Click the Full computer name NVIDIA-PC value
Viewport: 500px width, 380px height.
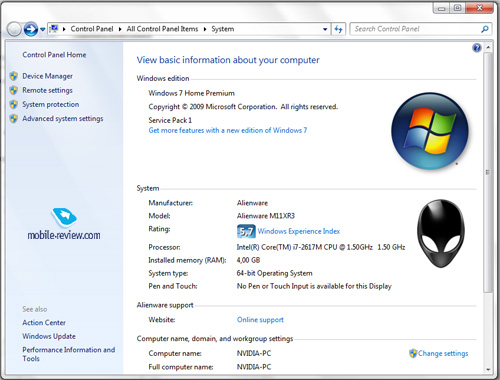[x=254, y=367]
